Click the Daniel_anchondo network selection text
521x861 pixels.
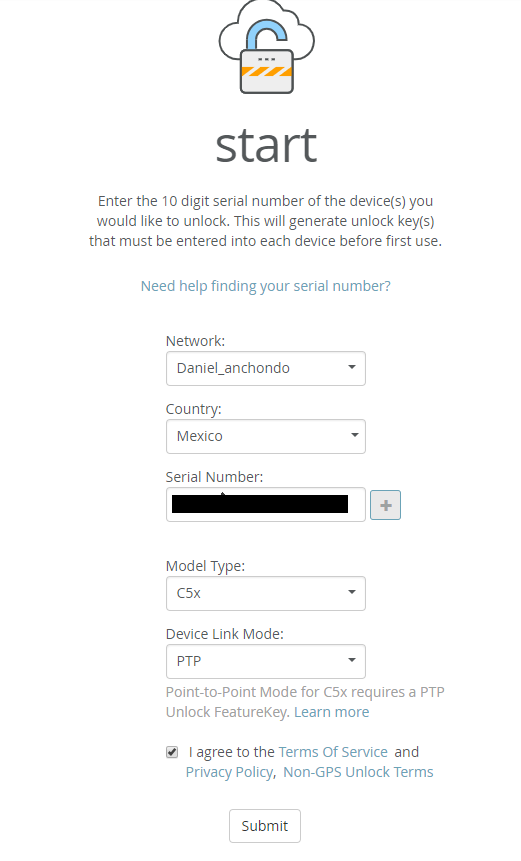pos(233,368)
